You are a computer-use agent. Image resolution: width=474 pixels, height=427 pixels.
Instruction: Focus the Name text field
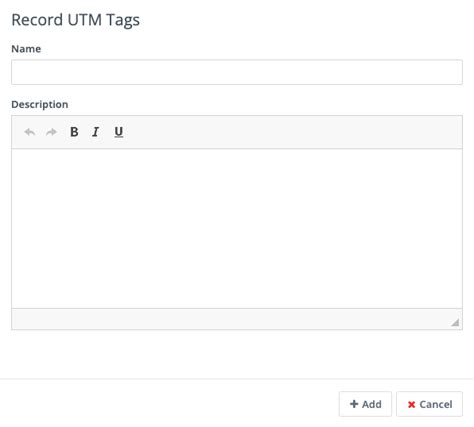coord(237,72)
